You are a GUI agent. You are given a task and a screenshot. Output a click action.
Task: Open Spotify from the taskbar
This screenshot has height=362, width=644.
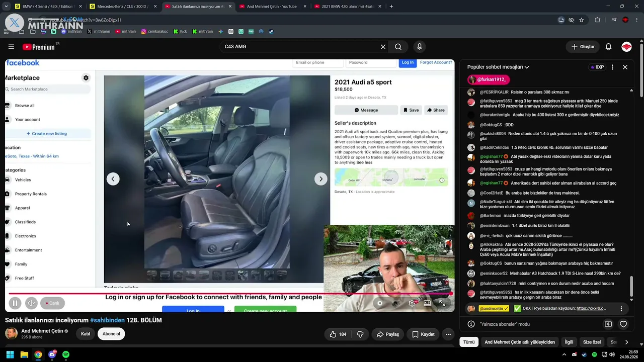tap(66, 355)
